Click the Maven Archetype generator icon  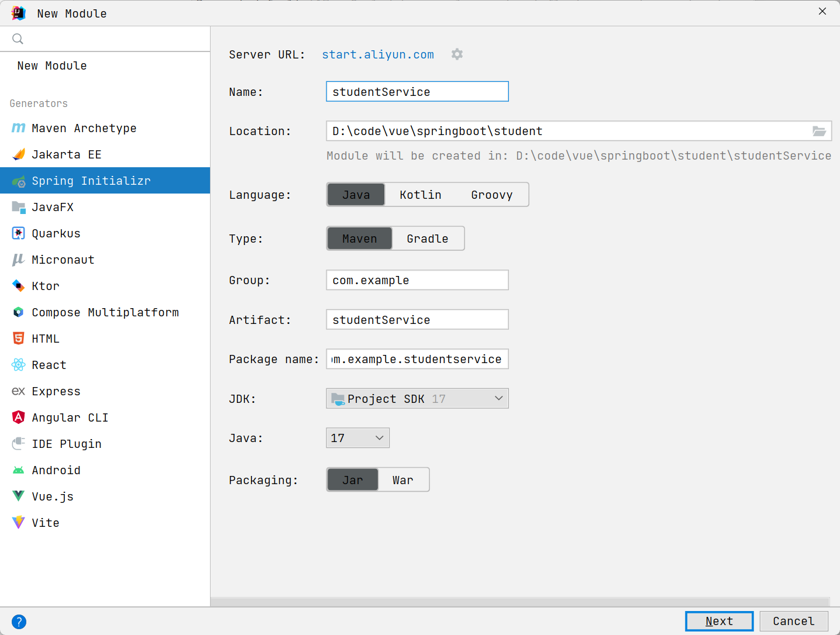19,128
